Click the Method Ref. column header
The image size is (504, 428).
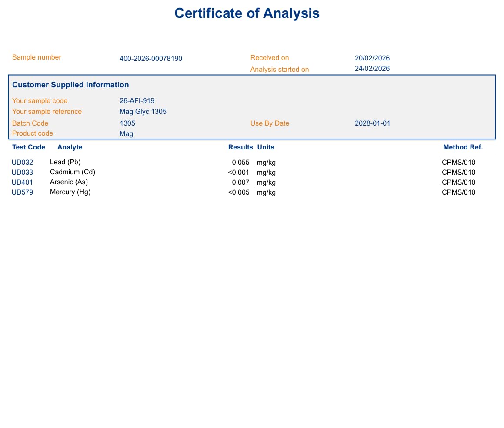(x=463, y=147)
